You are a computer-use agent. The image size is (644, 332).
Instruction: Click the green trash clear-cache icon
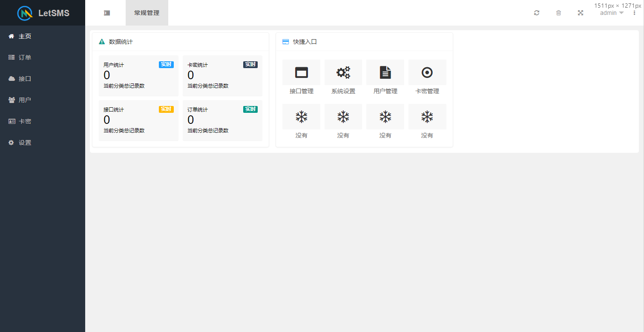coord(558,13)
